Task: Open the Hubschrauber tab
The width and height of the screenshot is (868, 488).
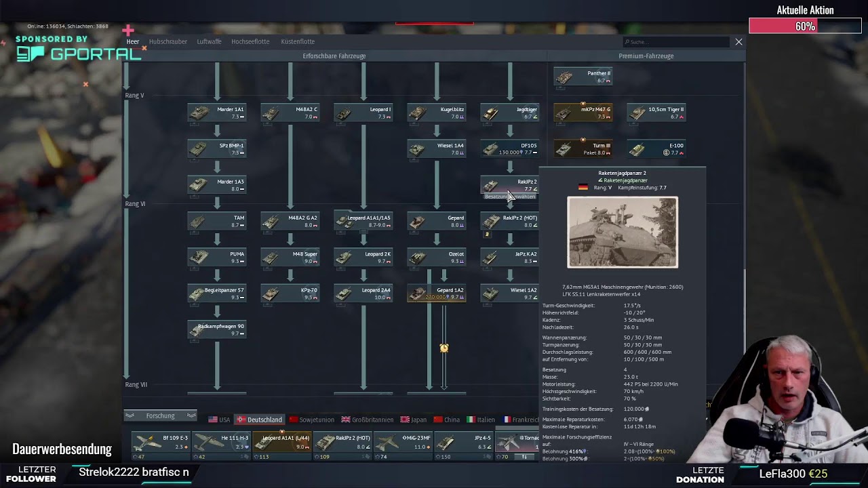Action: (x=168, y=41)
